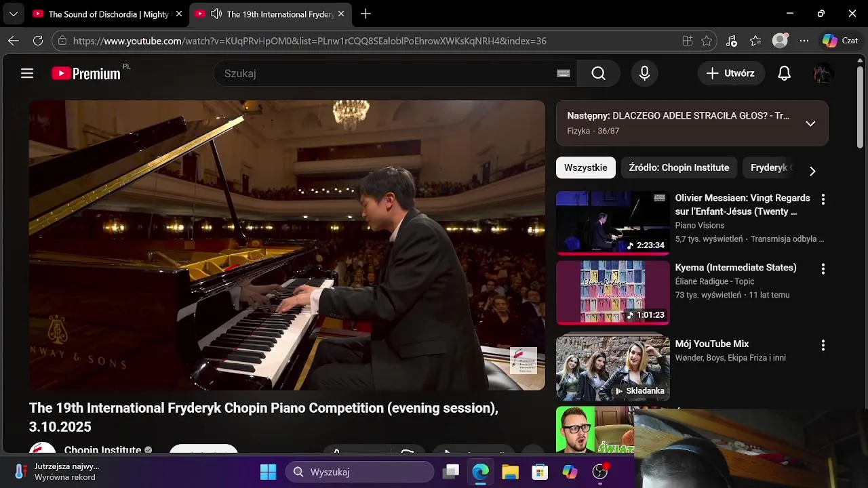The width and height of the screenshot is (868, 488).
Task: Open Kyema (Intermediate States) thumbnail
Action: coord(613,293)
